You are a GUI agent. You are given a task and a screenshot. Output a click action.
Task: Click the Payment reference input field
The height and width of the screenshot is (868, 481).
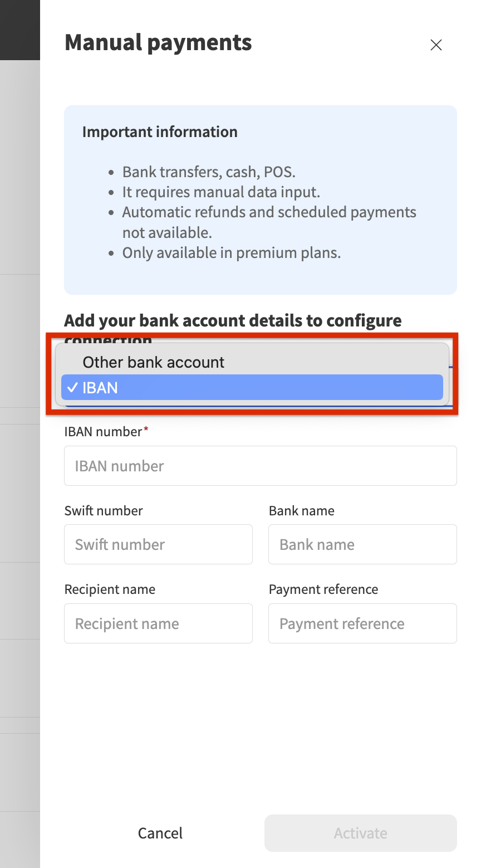pyautogui.click(x=362, y=623)
